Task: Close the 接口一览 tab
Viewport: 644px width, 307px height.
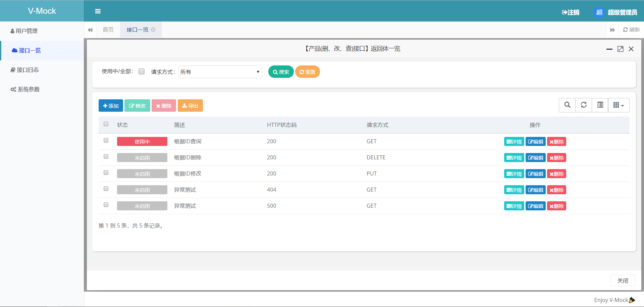Action: coord(153,30)
